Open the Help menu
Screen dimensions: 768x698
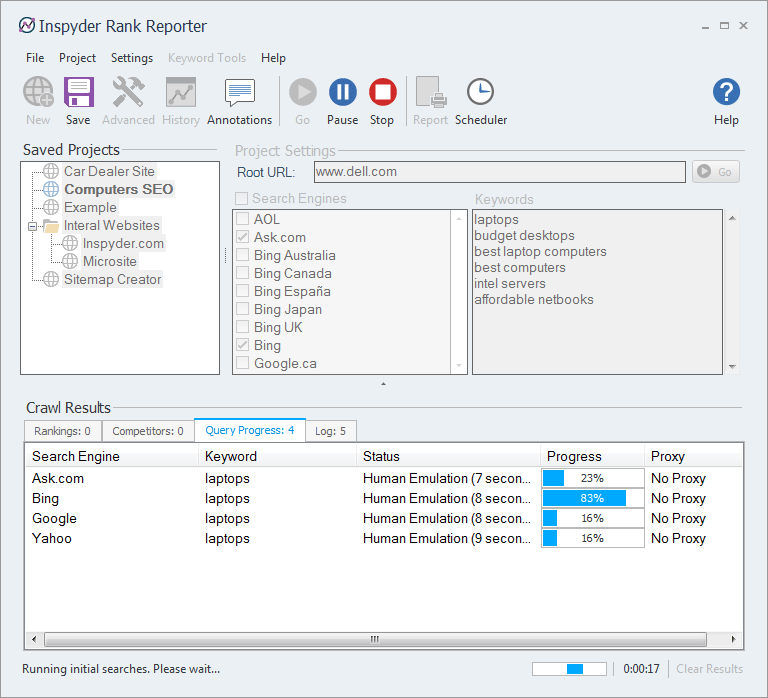(273, 58)
